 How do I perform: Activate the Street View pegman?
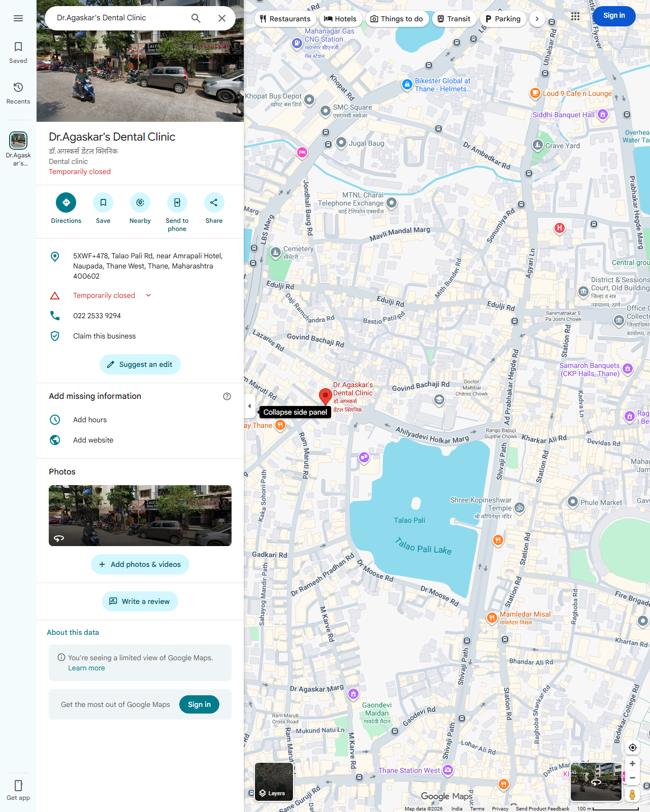(x=633, y=795)
